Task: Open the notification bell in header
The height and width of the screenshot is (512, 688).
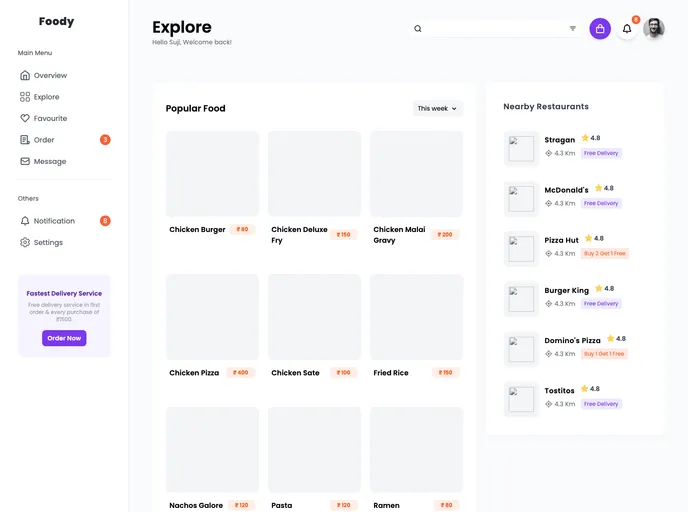Action: pos(627,29)
